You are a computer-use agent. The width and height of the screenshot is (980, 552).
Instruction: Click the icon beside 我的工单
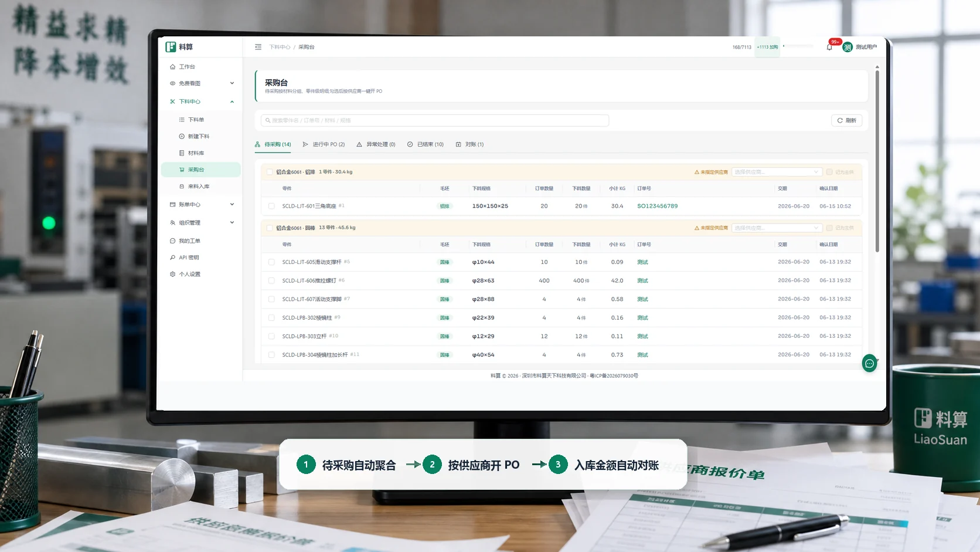click(x=172, y=241)
